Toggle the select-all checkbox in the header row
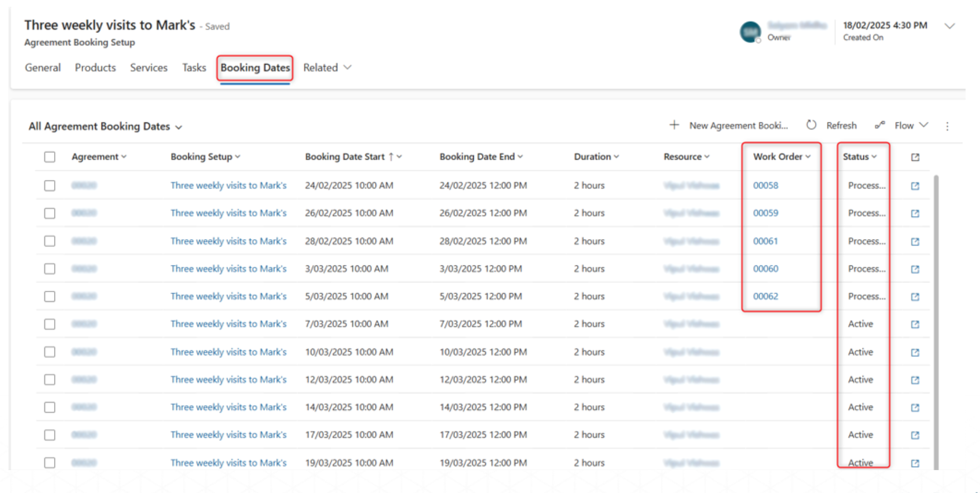This screenshot has width=980, height=493. 50,157
